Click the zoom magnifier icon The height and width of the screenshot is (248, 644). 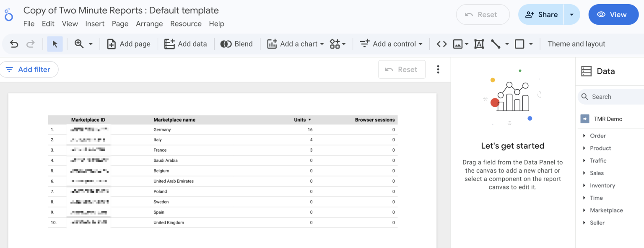pyautogui.click(x=79, y=44)
